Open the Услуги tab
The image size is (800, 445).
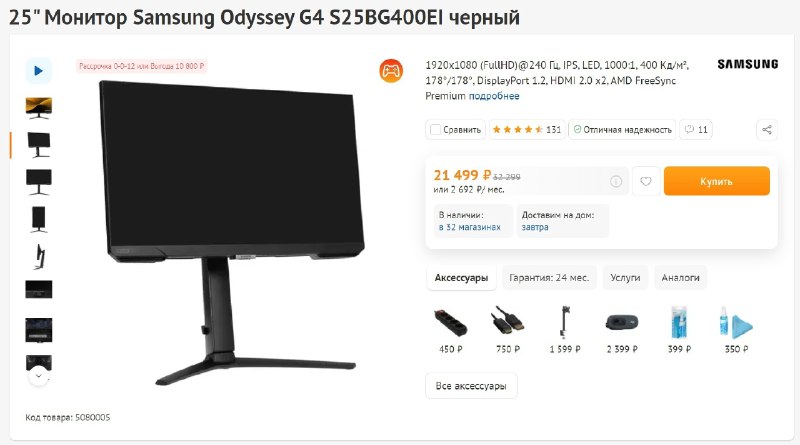[x=625, y=278]
